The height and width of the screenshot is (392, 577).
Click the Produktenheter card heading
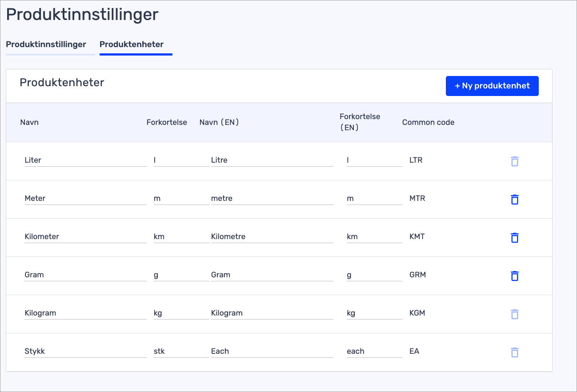[x=62, y=83]
